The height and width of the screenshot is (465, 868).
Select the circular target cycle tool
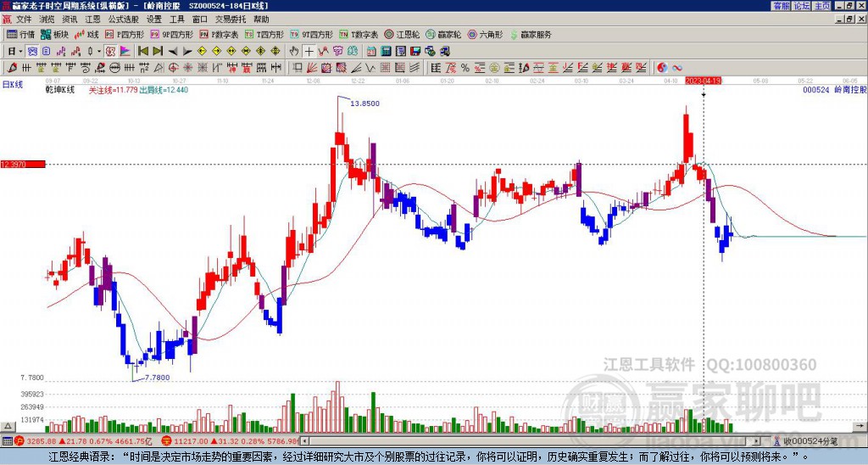tap(173, 68)
